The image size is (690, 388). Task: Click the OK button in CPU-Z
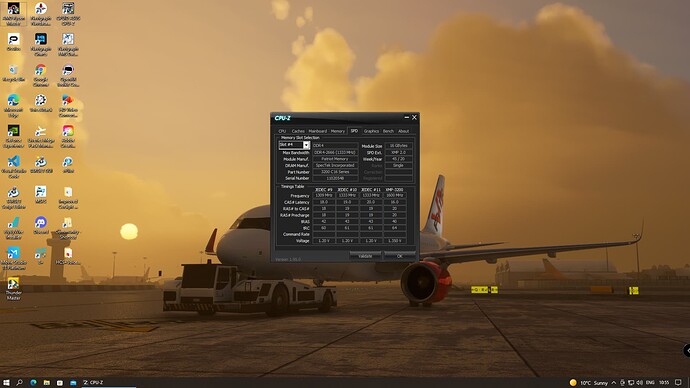click(x=400, y=256)
